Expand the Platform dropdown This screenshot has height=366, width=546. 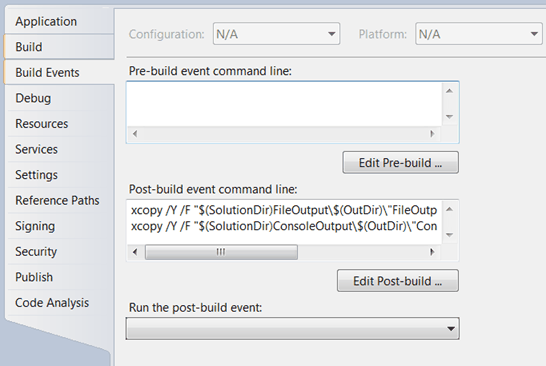click(x=478, y=34)
